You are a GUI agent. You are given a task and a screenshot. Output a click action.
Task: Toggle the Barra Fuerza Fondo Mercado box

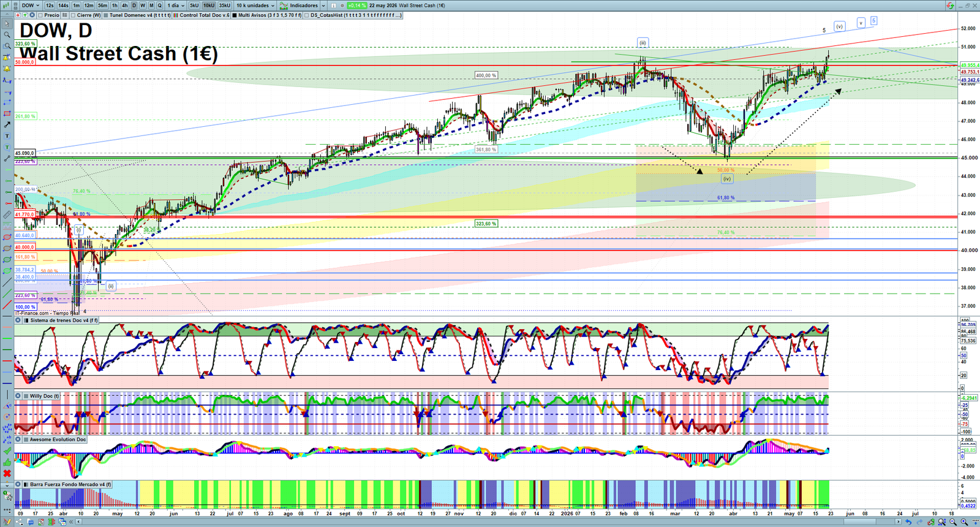[x=25, y=484]
